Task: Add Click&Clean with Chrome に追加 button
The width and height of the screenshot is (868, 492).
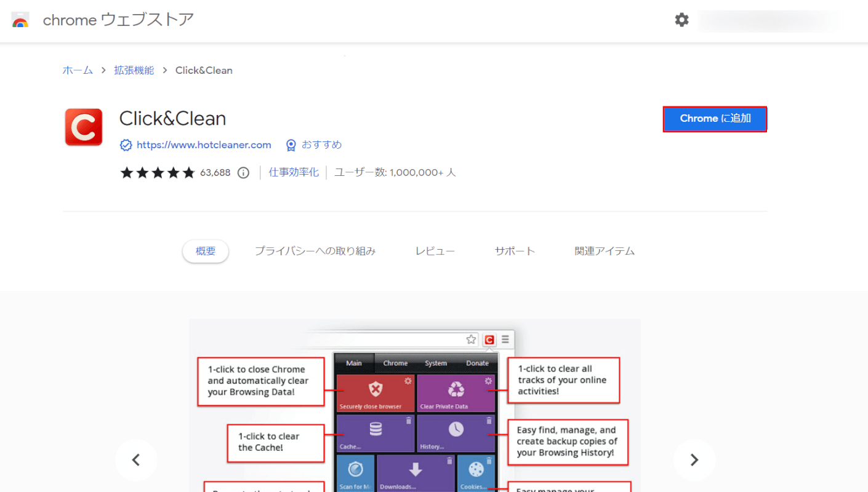Action: click(715, 119)
